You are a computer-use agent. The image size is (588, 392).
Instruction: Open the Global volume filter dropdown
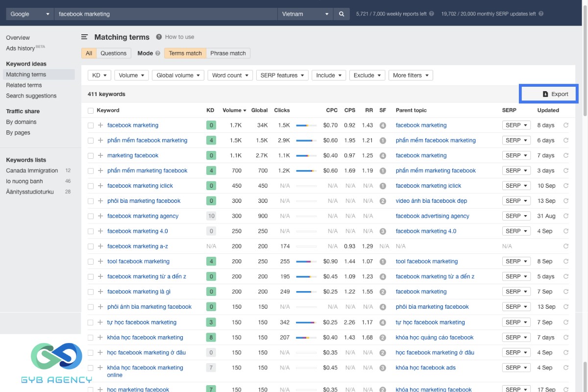pyautogui.click(x=178, y=75)
